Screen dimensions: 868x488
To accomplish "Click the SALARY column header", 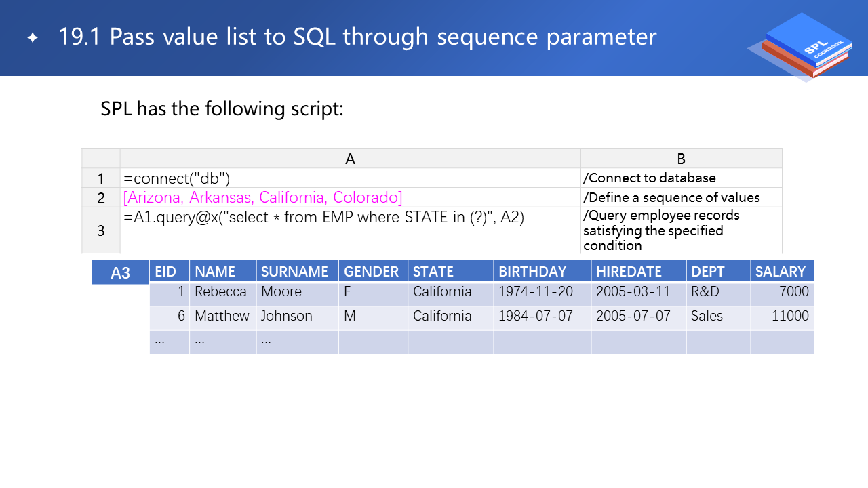I will pyautogui.click(x=781, y=272).
